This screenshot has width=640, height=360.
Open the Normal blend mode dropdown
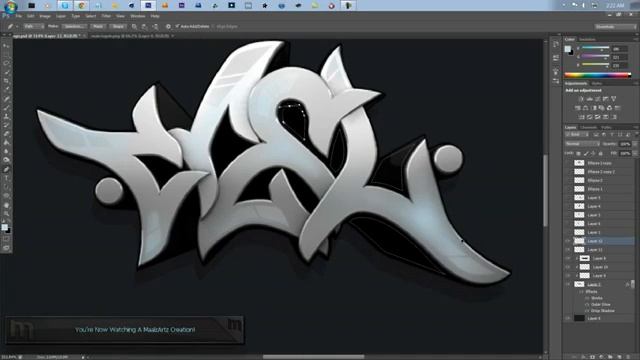582,144
